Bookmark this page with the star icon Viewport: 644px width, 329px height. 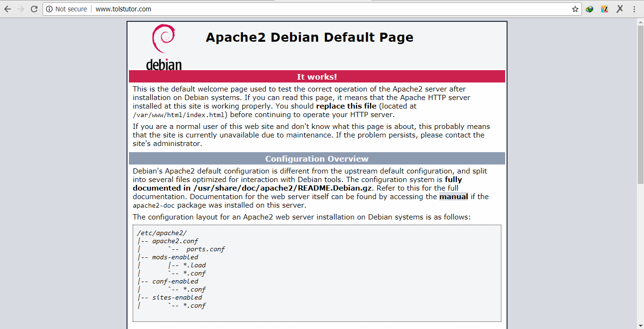tap(575, 9)
